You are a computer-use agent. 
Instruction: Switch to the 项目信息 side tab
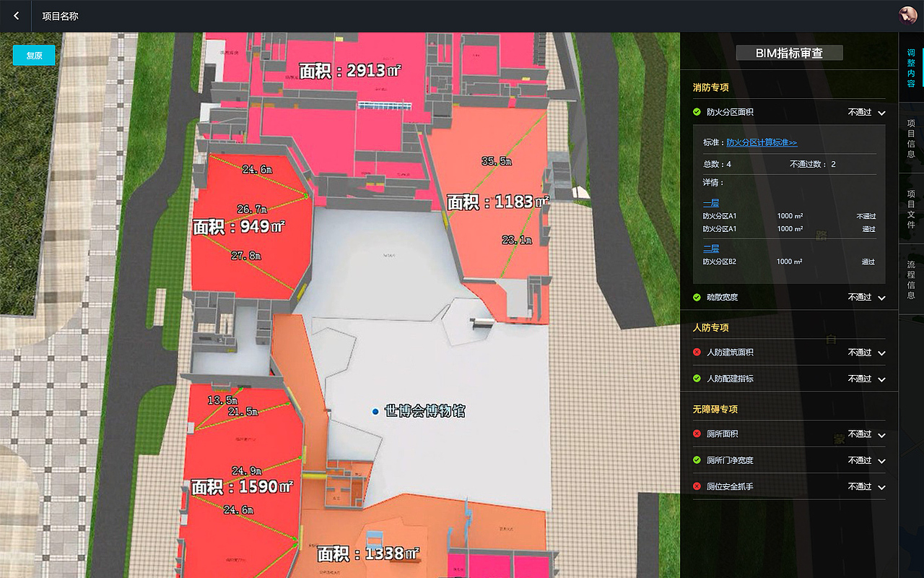pos(911,139)
